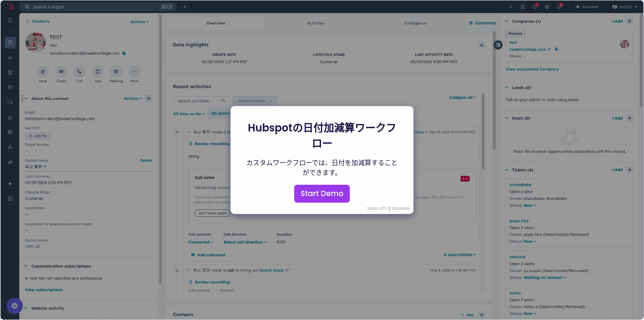Open the Collapse all dropdown
The width and height of the screenshot is (644, 320).
[x=462, y=98]
